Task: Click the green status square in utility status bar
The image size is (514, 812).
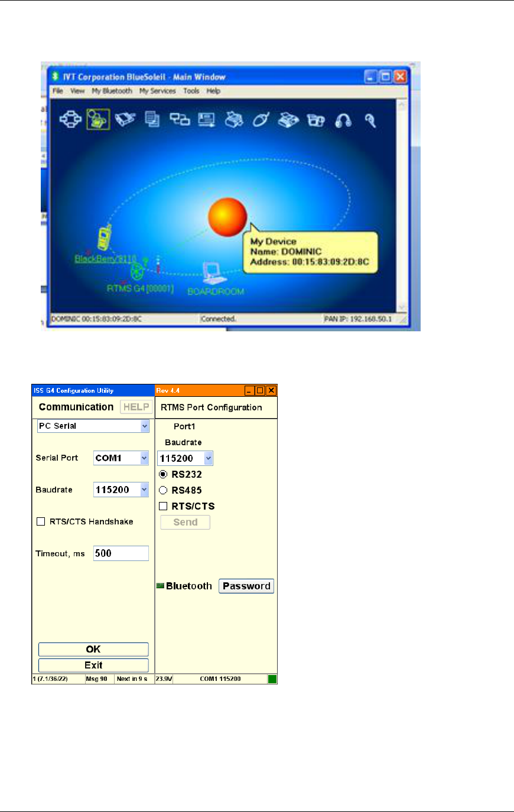Action: point(272,679)
